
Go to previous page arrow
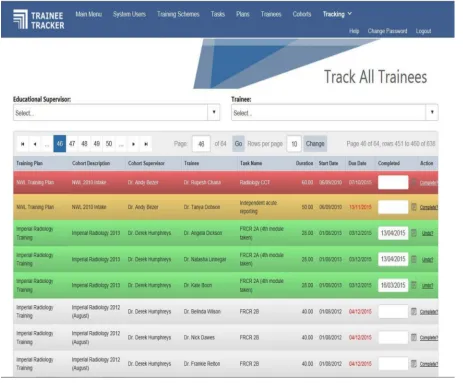[35, 144]
